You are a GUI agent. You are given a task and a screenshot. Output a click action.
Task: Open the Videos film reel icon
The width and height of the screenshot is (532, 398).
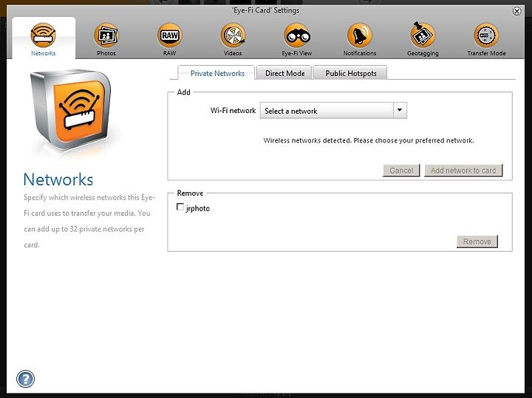tap(233, 35)
